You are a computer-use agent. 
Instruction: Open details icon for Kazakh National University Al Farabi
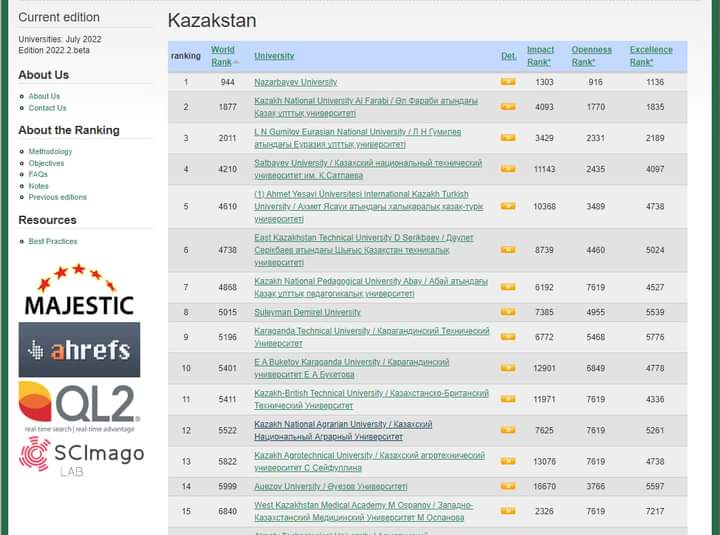pos(508,107)
